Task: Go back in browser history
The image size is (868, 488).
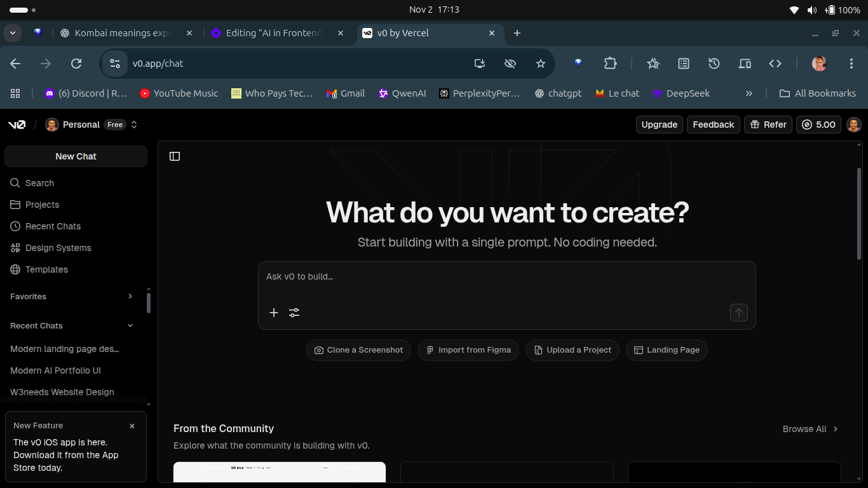Action: (x=15, y=64)
